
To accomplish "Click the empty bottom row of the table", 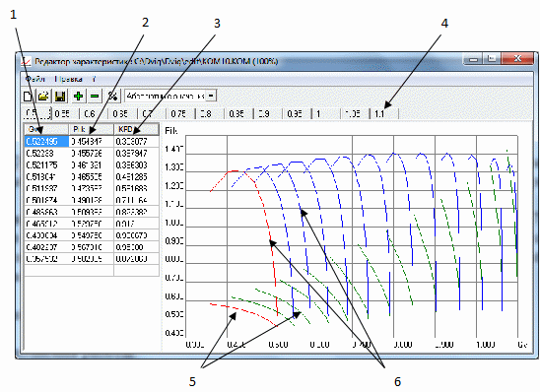I will pos(92,270).
